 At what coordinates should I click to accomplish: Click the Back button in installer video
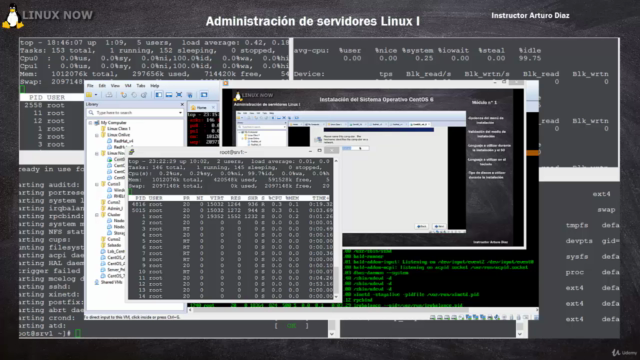pyautogui.click(x=422, y=226)
